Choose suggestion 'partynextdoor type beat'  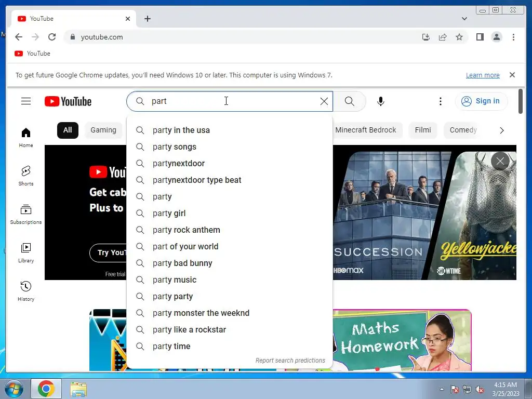tap(229, 180)
